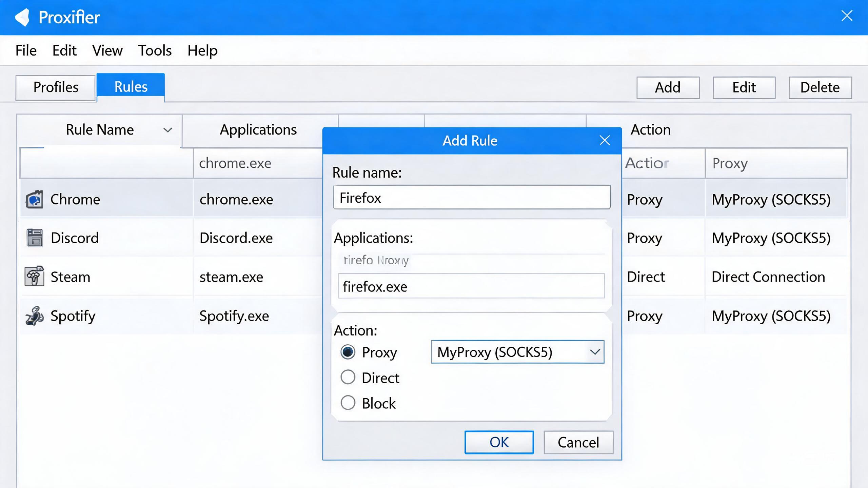Click the Spotify.exe application cell
The width and height of the screenshot is (868, 488).
234,317
